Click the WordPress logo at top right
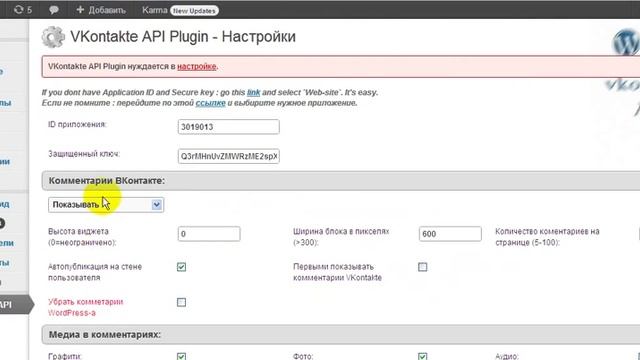The width and height of the screenshot is (640, 360). (x=626, y=42)
